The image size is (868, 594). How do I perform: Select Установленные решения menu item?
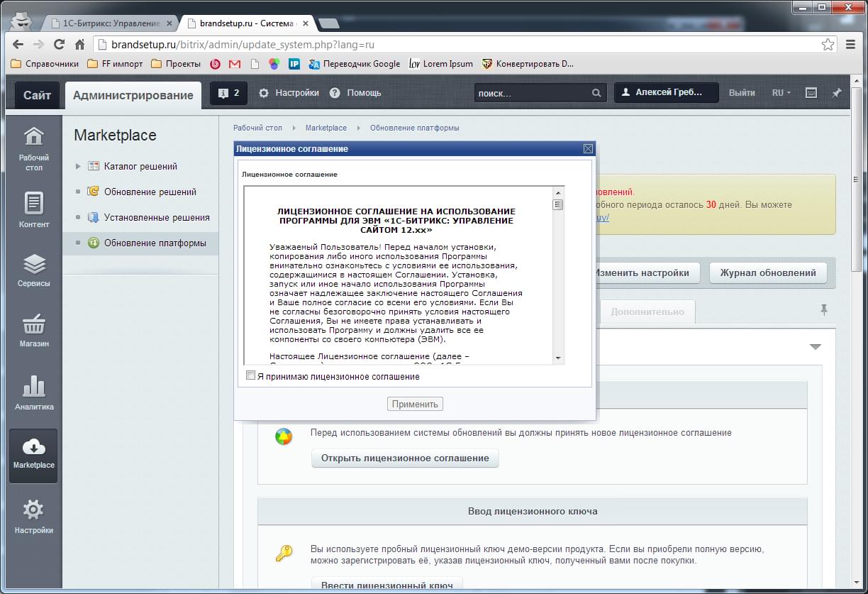(157, 217)
